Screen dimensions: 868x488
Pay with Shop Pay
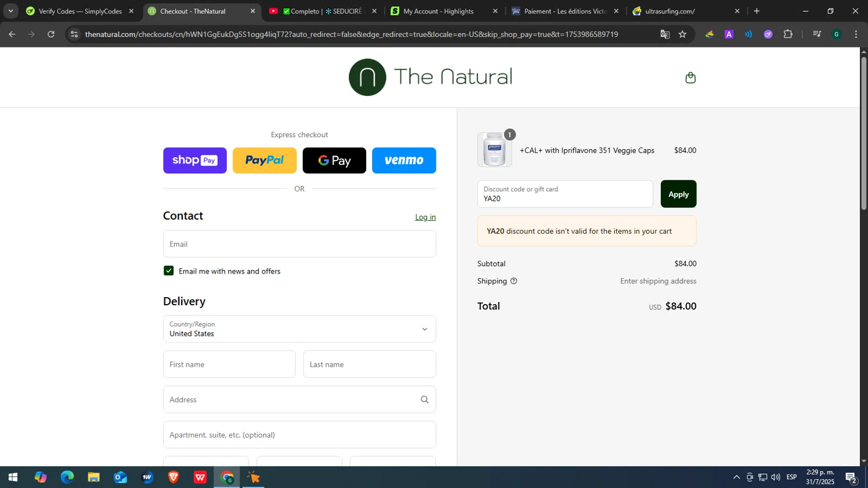tap(195, 160)
